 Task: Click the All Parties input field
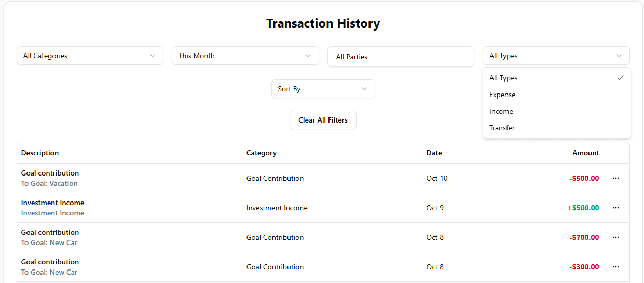pos(401,57)
